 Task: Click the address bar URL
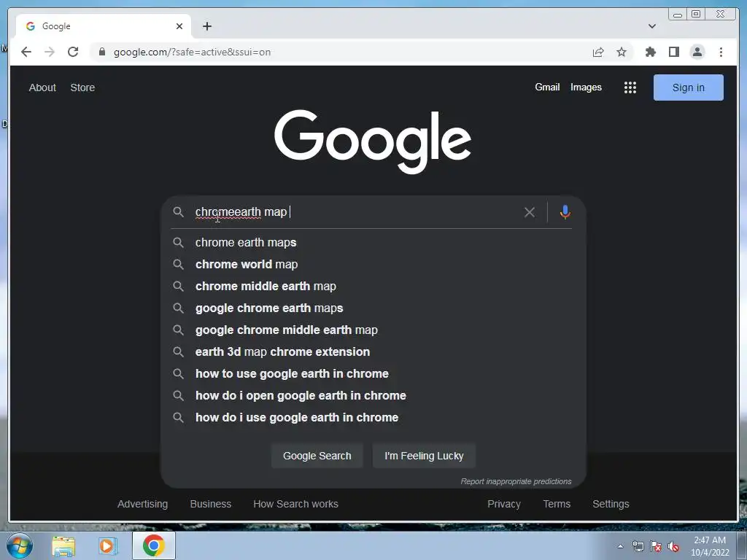[192, 52]
